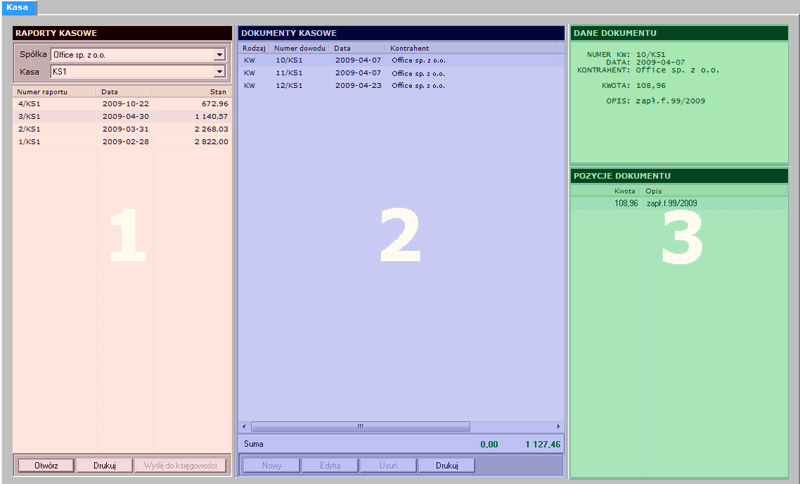Click Drukuj under cash documents

(x=447, y=465)
